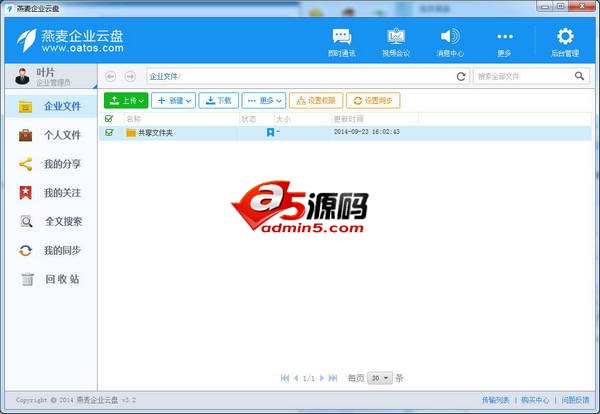
Task: Go forward with the right arrow
Action: click(130, 77)
